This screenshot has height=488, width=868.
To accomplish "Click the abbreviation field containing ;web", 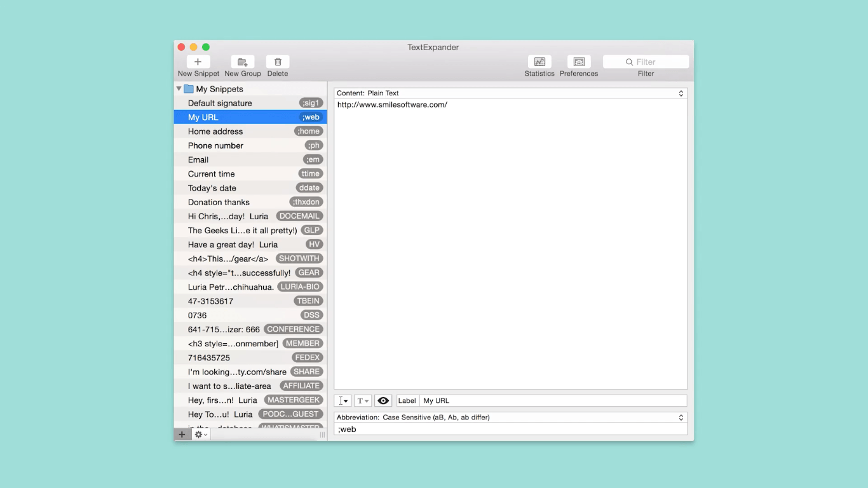I will pyautogui.click(x=510, y=430).
